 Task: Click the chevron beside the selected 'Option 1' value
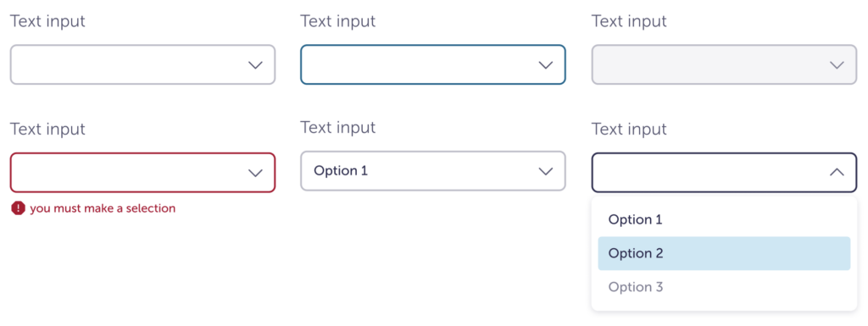click(x=546, y=171)
